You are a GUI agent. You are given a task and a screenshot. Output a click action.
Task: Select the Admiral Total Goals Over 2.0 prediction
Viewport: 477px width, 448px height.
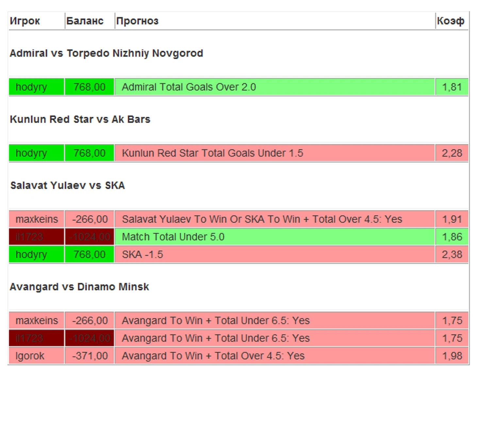tap(275, 87)
